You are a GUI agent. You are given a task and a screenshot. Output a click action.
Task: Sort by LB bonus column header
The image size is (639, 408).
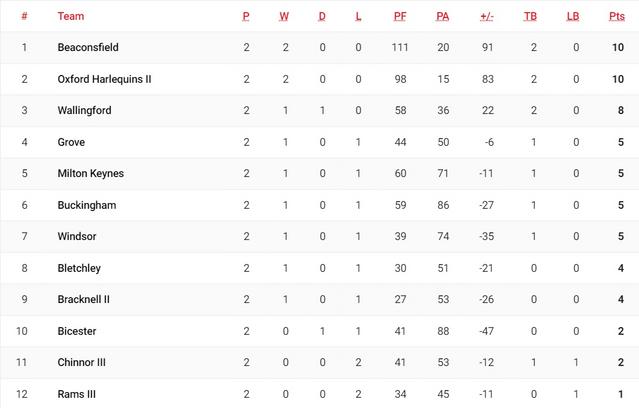[573, 16]
